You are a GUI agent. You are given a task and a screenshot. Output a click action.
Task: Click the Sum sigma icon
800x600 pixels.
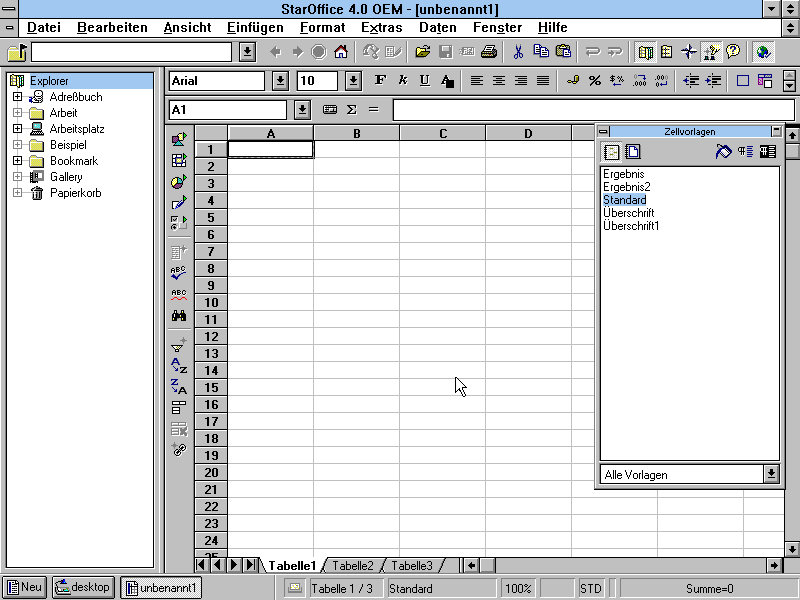tap(352, 110)
